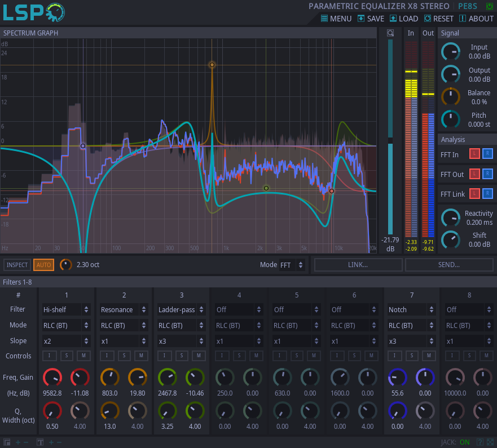
Task: Click filter 1 frequency knob showing 9582.8
Action: (52, 378)
